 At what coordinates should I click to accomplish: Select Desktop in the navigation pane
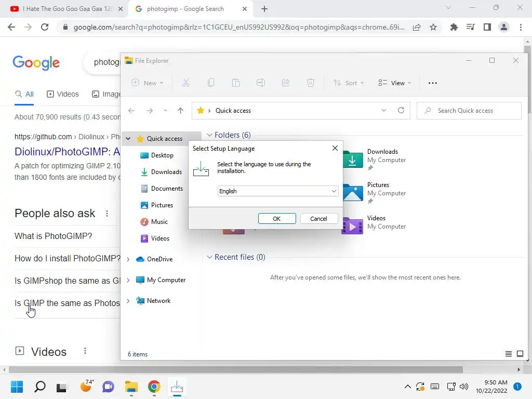tap(162, 155)
